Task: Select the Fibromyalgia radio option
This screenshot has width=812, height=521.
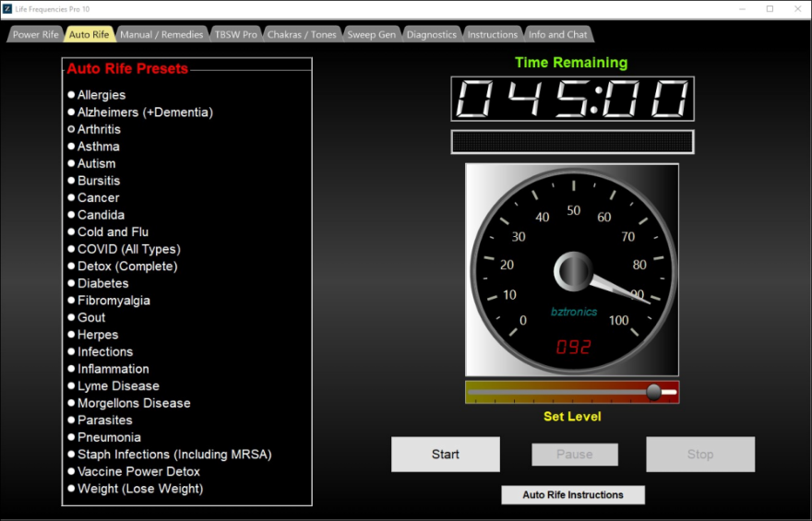Action: [x=72, y=301]
